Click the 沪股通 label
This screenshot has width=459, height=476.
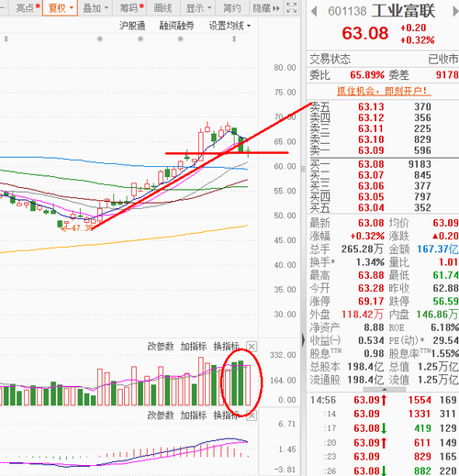132,26
